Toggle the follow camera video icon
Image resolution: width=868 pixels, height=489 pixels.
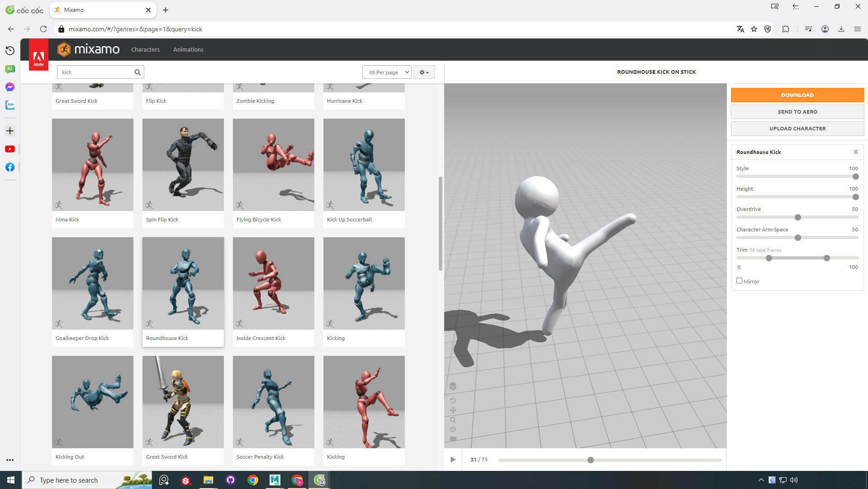[453, 439]
